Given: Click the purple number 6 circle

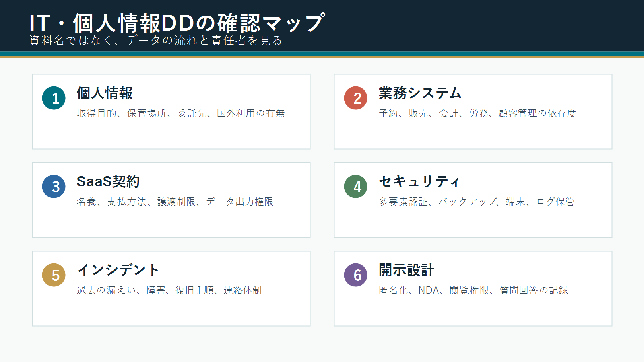Looking at the screenshot, I should (x=356, y=275).
